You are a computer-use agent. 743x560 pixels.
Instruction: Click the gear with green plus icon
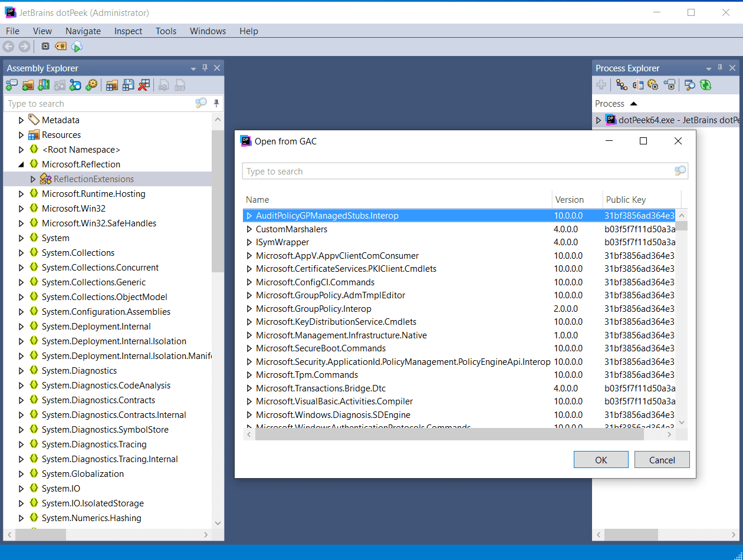click(91, 85)
